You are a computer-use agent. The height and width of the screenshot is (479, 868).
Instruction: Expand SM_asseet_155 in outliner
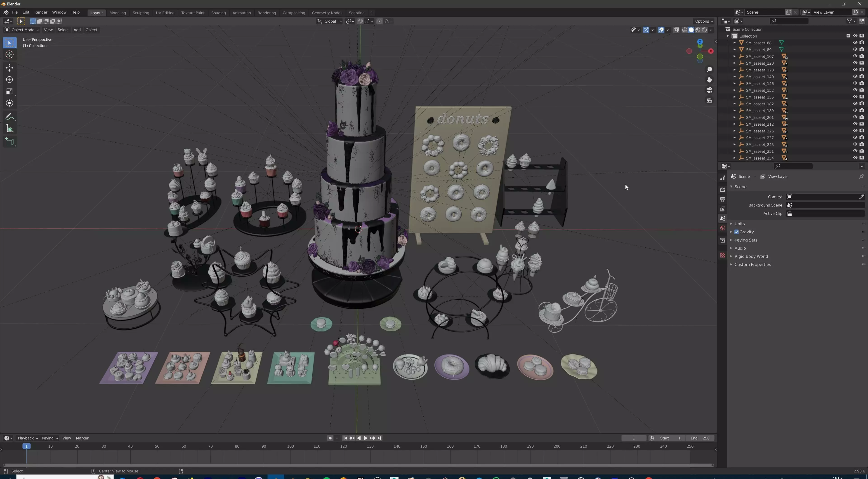[735, 97]
